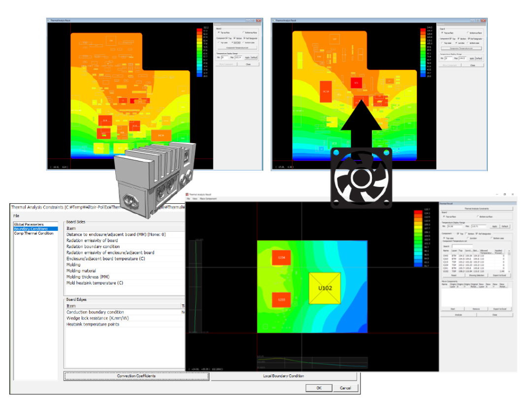Select Comp Thermal Condition in the list

tap(33, 233)
